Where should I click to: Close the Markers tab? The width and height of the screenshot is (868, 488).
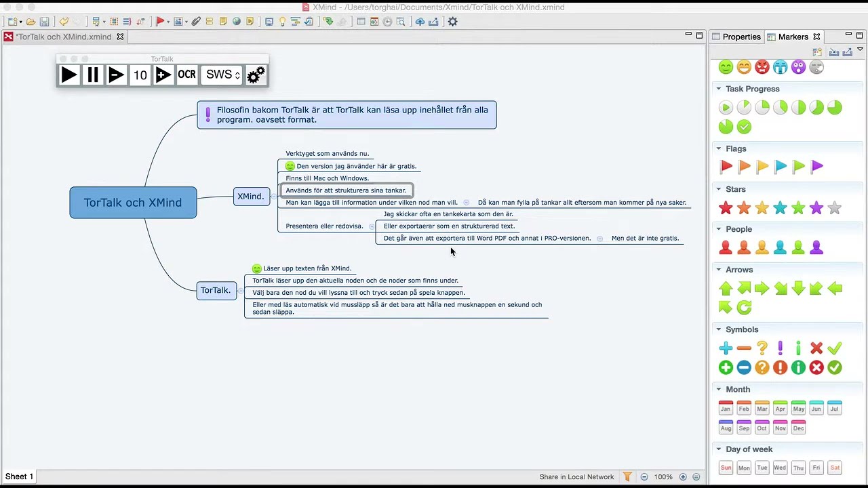click(816, 37)
